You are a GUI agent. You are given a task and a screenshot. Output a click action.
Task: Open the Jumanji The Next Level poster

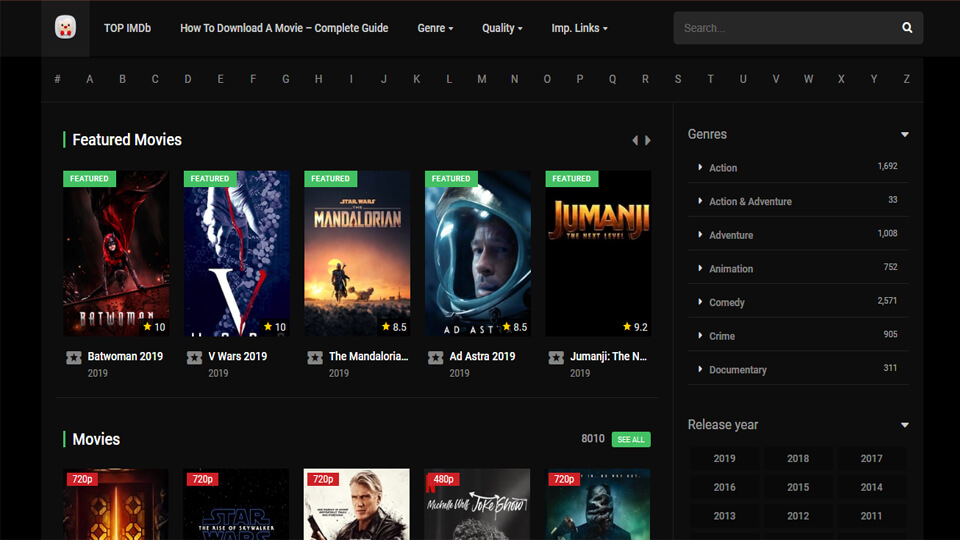tap(598, 253)
